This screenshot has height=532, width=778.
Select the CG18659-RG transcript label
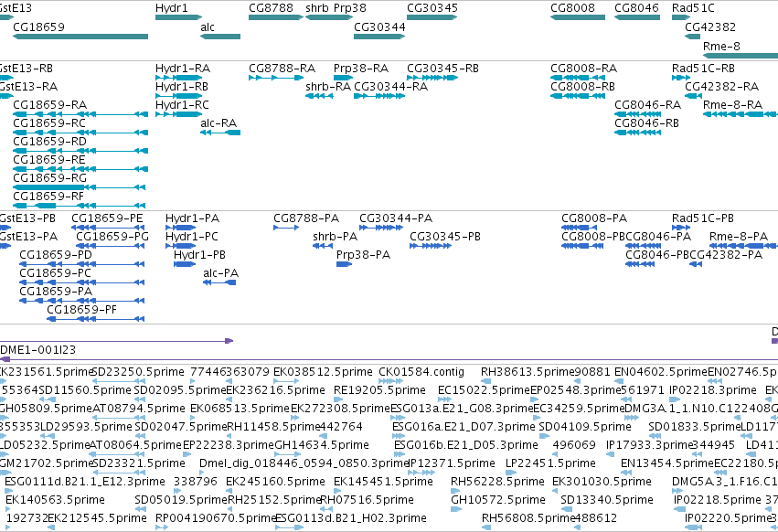click(50, 177)
